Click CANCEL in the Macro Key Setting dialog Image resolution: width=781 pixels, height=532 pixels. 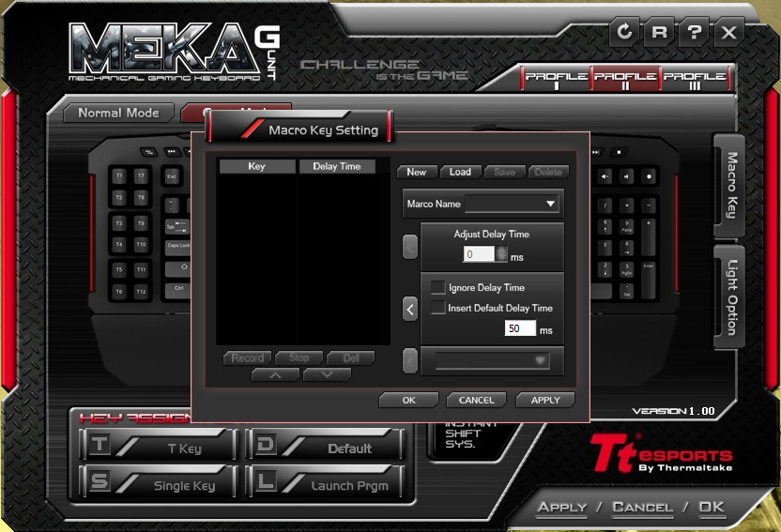coord(477,400)
